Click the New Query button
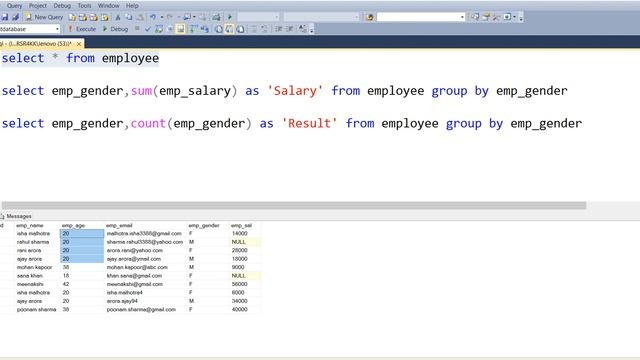 (44, 17)
